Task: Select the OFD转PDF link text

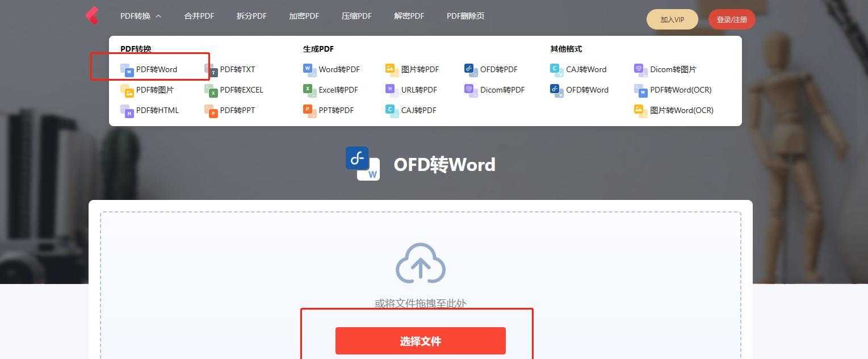Action: (499, 69)
